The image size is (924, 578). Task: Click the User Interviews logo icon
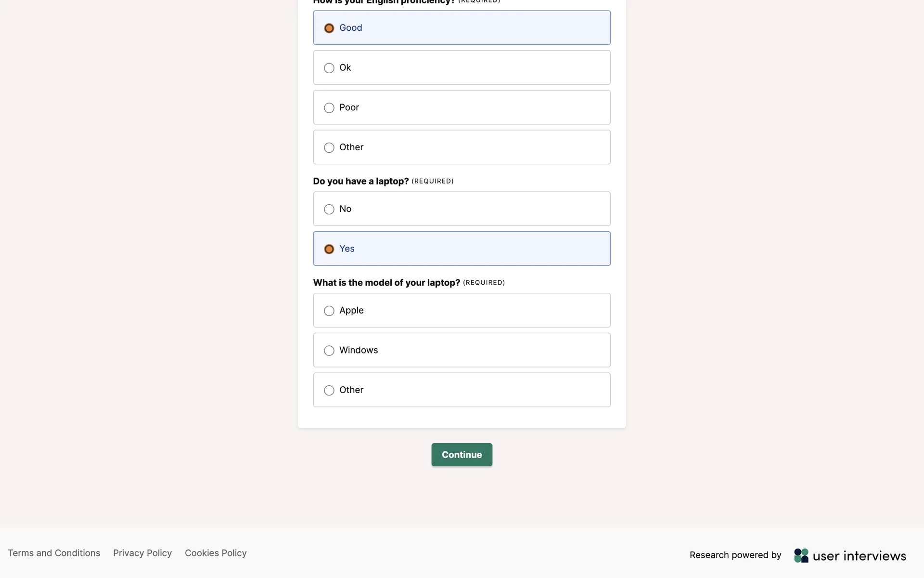click(801, 555)
